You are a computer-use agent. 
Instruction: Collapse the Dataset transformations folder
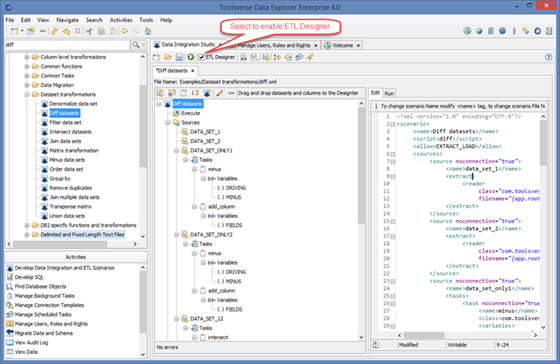pyautogui.click(x=27, y=95)
